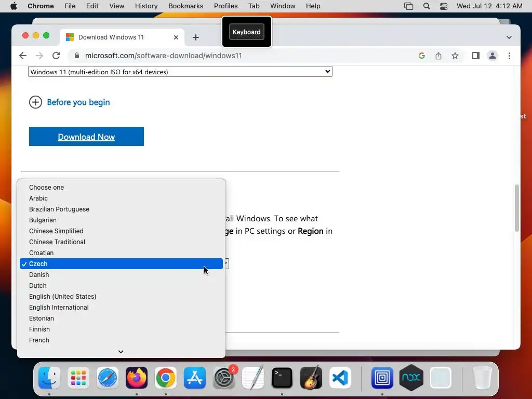The image size is (532, 399).
Task: Open Launchpad from the Dock
Action: tap(78, 378)
